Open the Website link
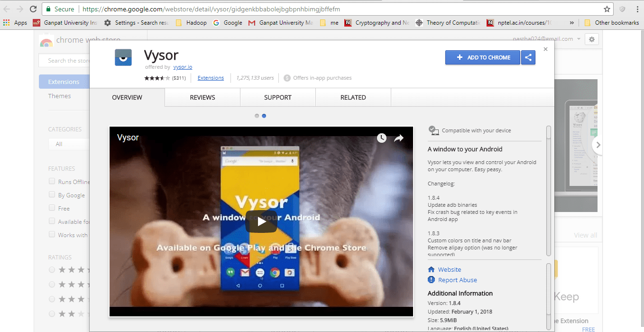 tap(450, 269)
